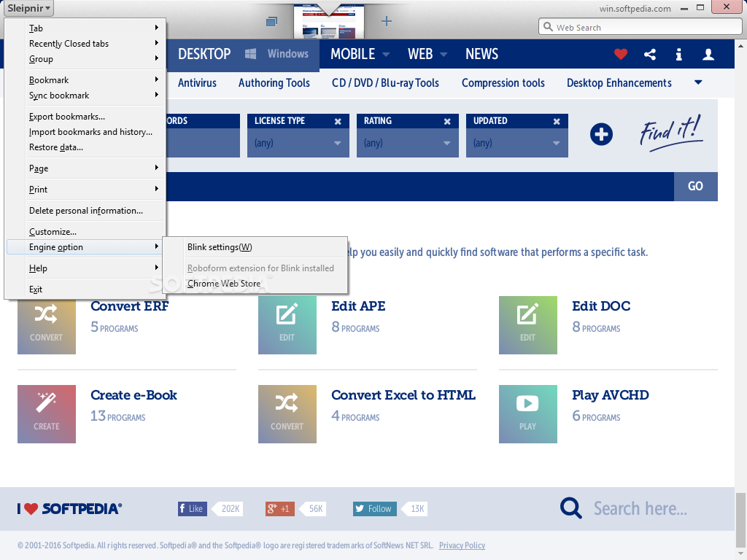747x560 pixels.
Task: Focus the Web Search field
Action: click(640, 27)
